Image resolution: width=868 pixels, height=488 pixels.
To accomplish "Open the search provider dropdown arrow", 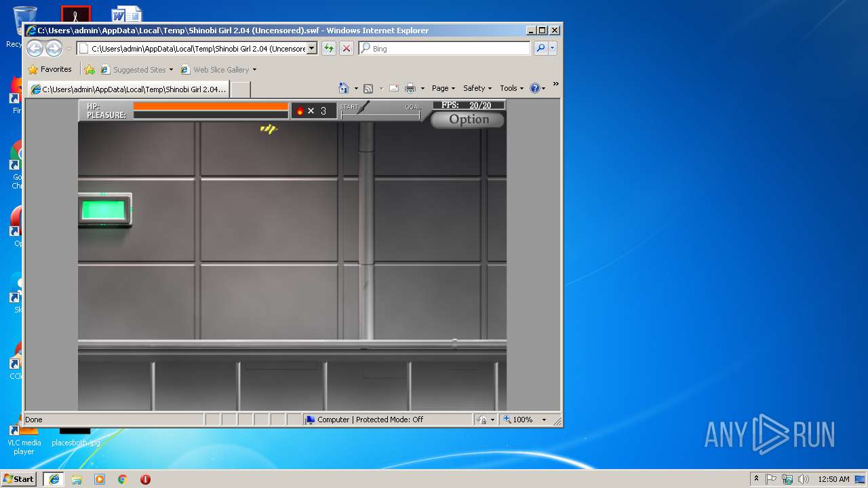I will coord(553,48).
